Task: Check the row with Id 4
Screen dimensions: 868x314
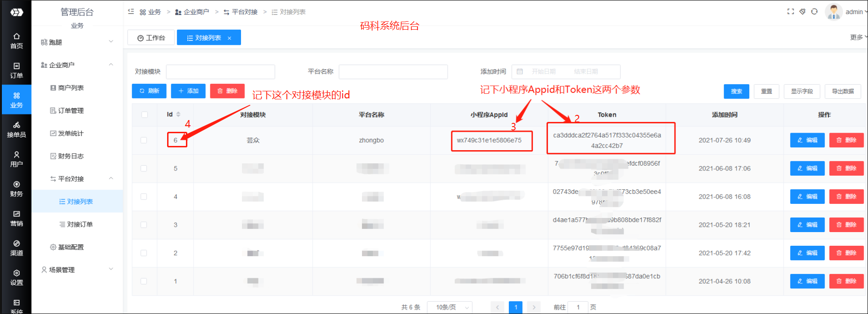Action: 144,197
